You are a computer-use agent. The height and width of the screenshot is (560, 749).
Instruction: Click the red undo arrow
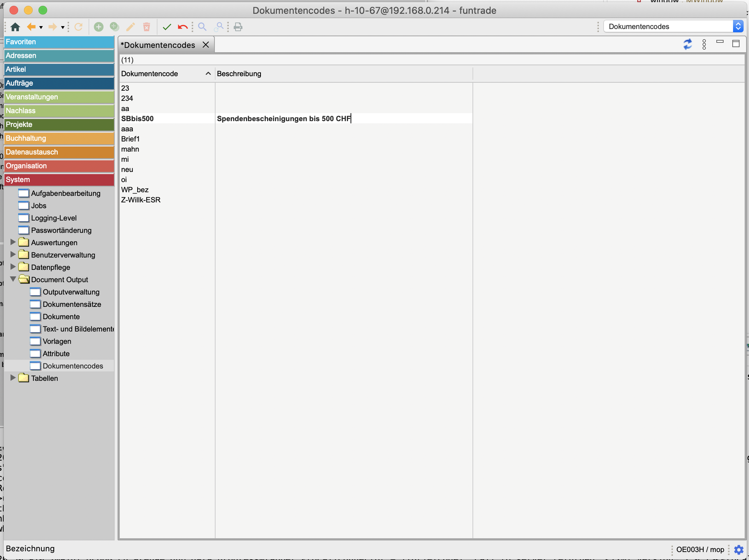pyautogui.click(x=183, y=27)
